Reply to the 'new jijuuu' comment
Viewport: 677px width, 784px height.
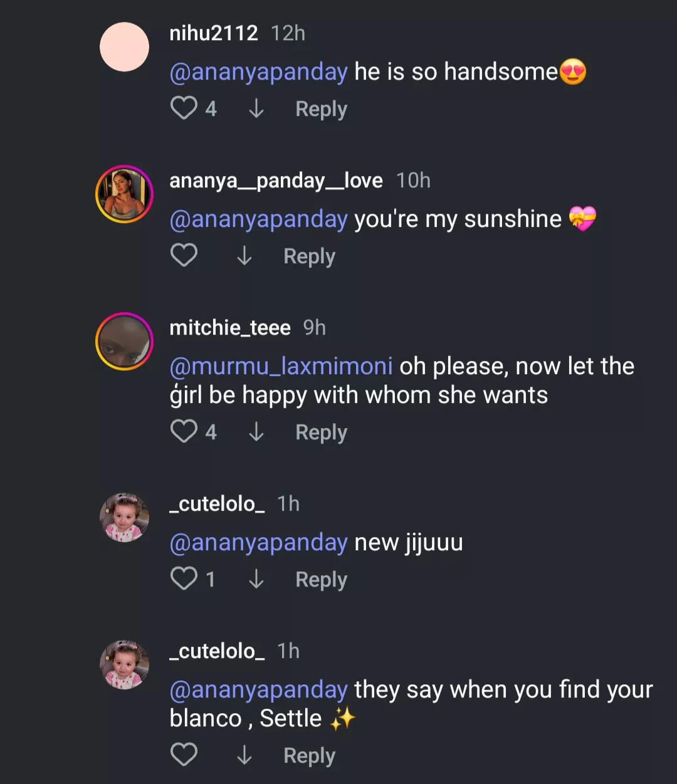[321, 579]
